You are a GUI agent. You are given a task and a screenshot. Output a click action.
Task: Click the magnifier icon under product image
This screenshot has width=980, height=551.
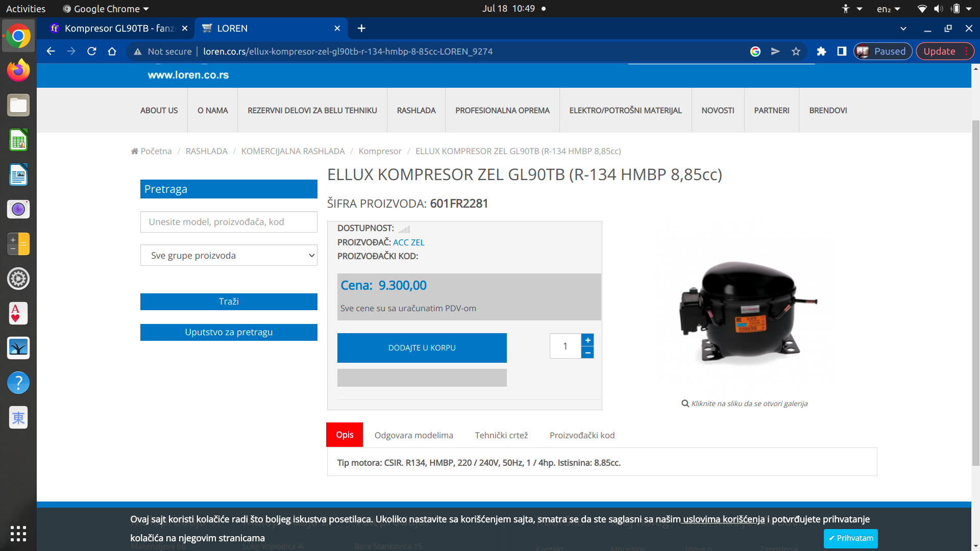[x=685, y=404]
